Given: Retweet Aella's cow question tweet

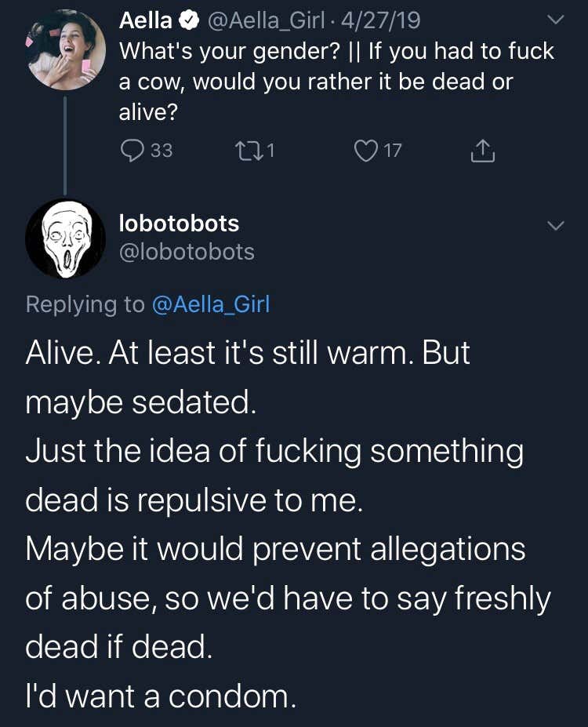Looking at the screenshot, I should pos(246,150).
